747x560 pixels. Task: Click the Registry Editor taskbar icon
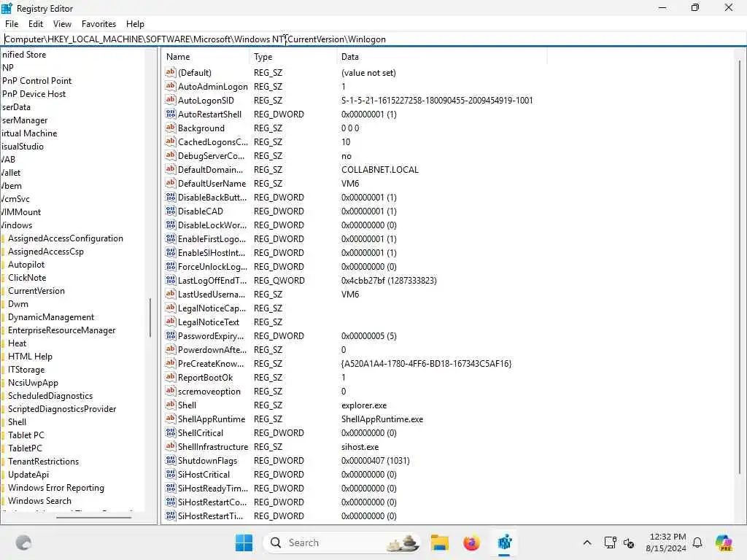[x=504, y=542]
